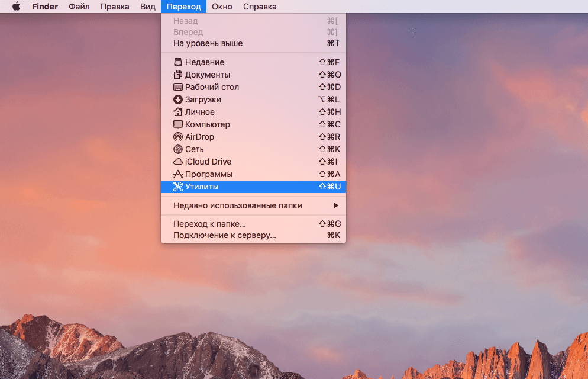Screen dimensions: 588x379
Task: Select На уровень выше menu item
Action: [x=208, y=43]
